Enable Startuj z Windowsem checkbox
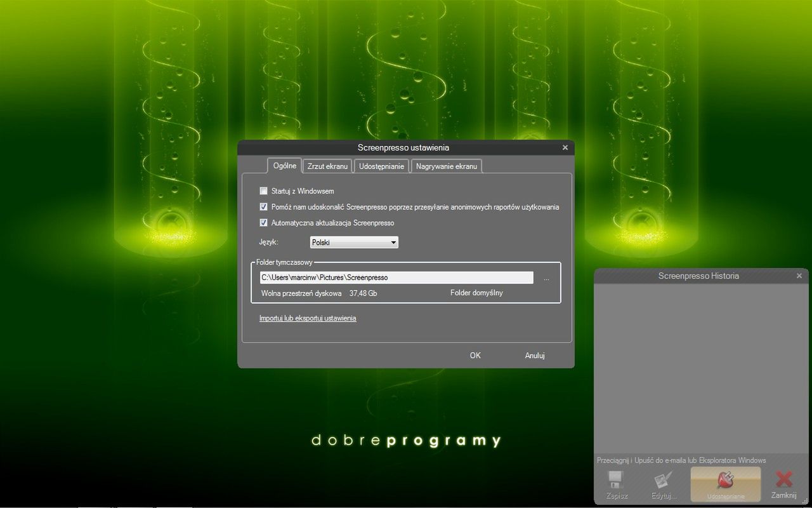Screen dimensions: 812x508 coord(263,191)
